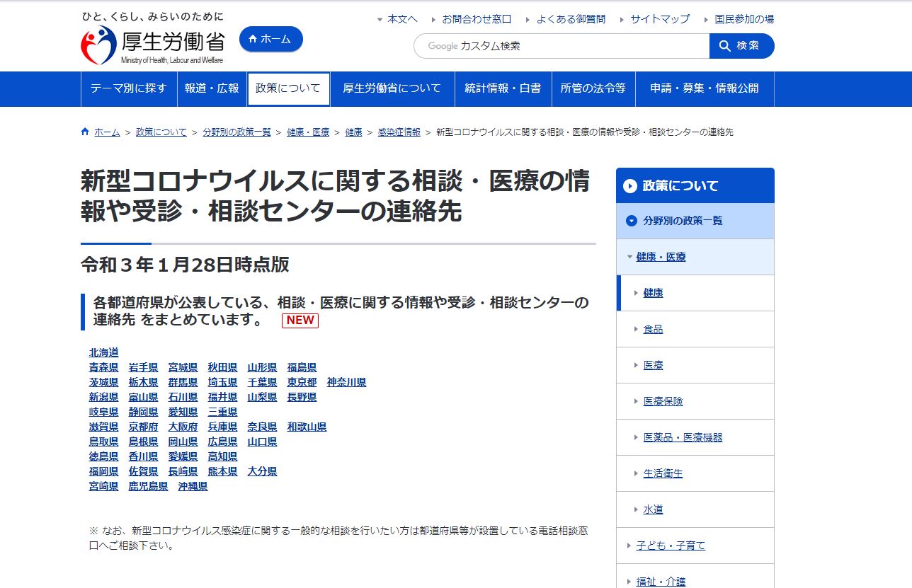Click the 検索 search button
This screenshot has height=588, width=912.
[x=741, y=46]
